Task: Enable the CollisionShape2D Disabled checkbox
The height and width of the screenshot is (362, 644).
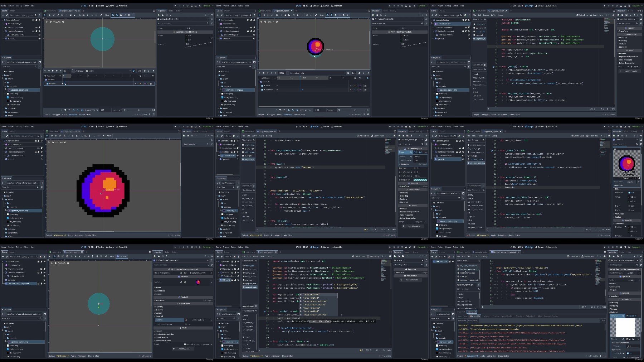Action: 415,168
